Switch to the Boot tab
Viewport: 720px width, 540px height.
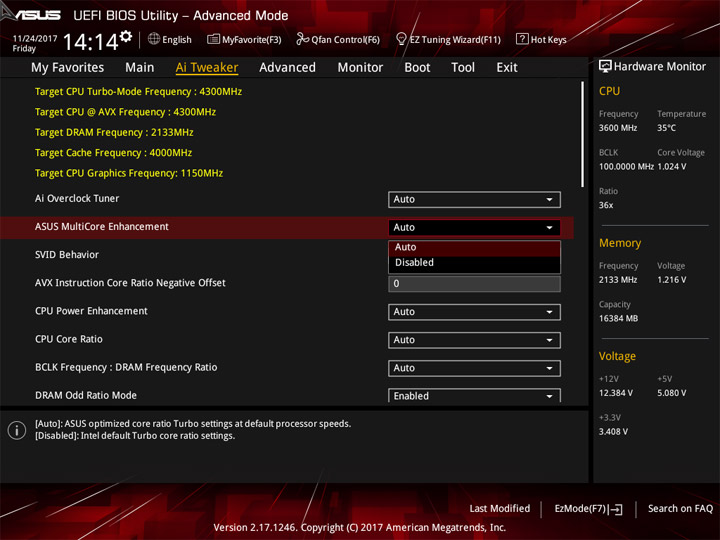coord(417,68)
